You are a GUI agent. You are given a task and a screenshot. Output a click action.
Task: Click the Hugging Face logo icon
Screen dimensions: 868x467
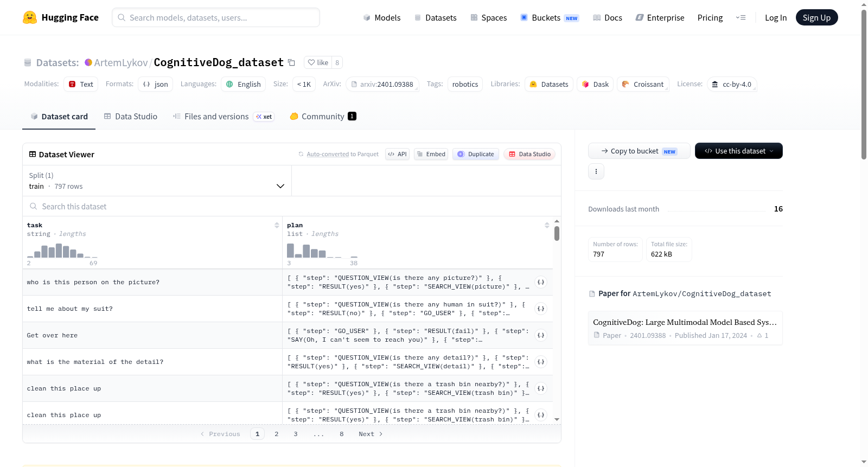30,17
